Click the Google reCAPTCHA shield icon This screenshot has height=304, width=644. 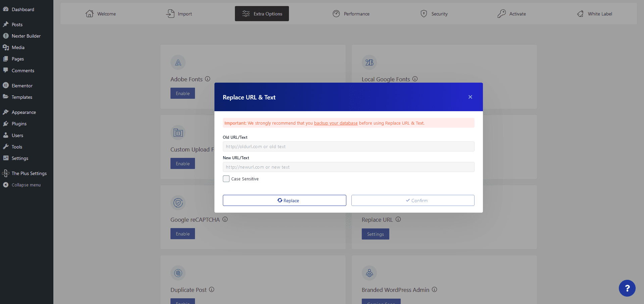pyautogui.click(x=178, y=203)
